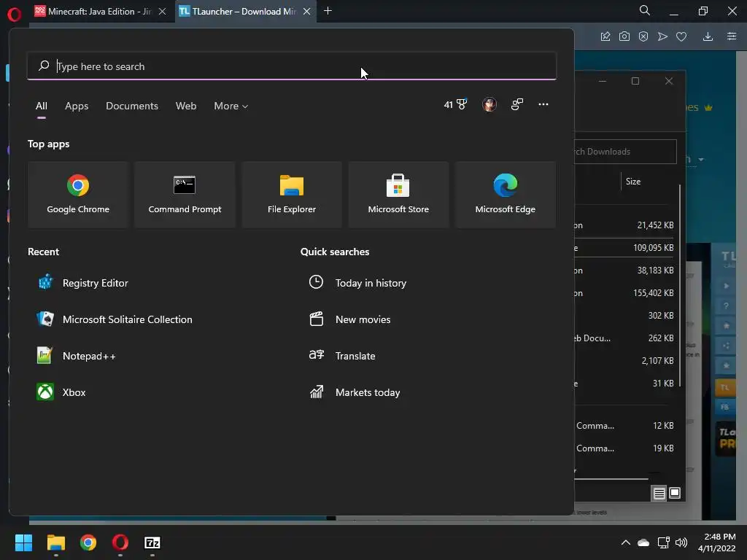Open Opera downloads icon
Image resolution: width=747 pixels, height=560 pixels.
[708, 36]
